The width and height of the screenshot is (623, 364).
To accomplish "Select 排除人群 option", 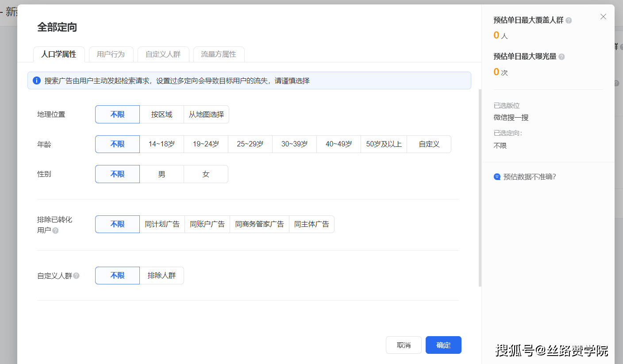I will click(162, 276).
